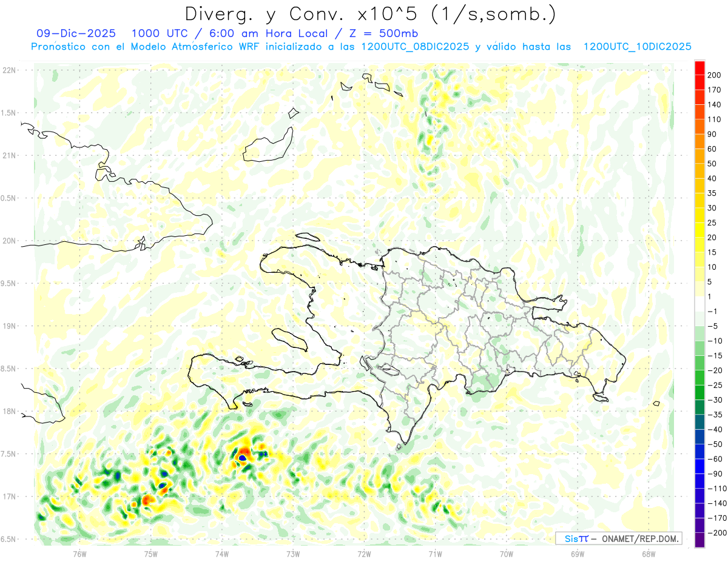Viewport: 728px width, 562px height.
Task: Click the positive '170' color bar label
Action: pyautogui.click(x=714, y=90)
